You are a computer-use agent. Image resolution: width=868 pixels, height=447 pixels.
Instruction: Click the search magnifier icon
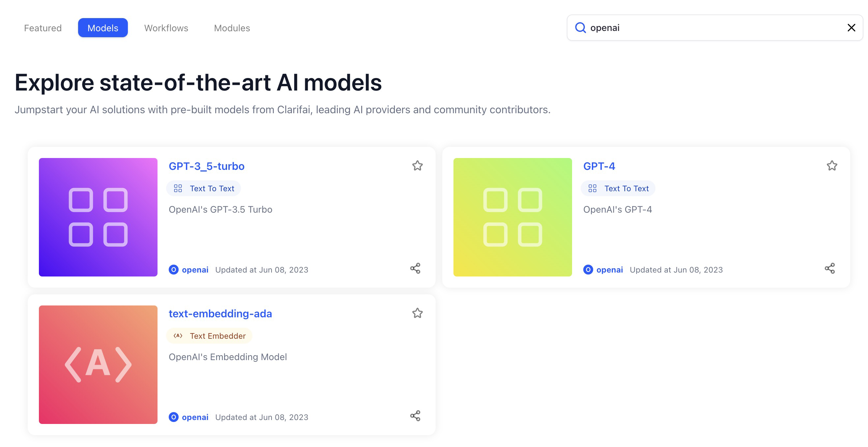(580, 28)
